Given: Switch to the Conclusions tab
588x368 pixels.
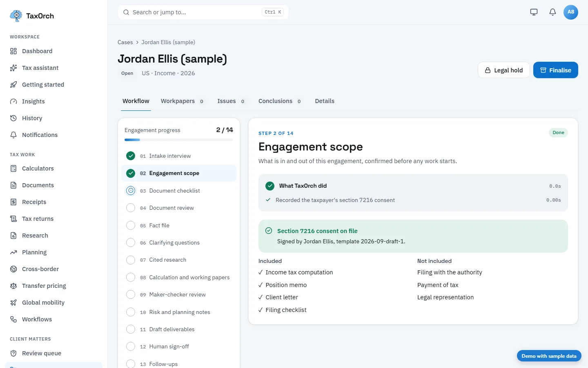Looking at the screenshot, I should click(280, 101).
